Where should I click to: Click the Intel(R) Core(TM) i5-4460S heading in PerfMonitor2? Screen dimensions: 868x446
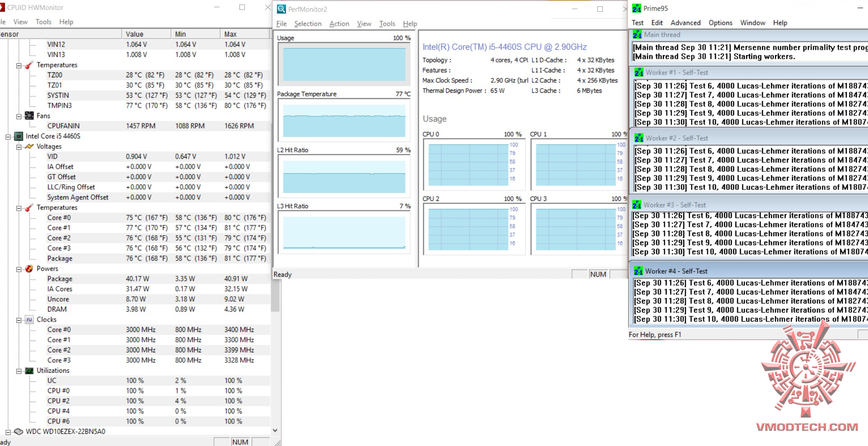[x=505, y=47]
